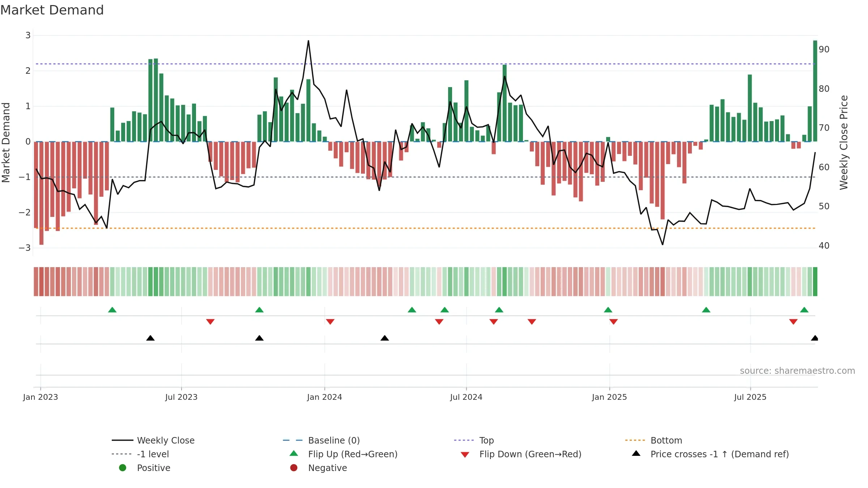This screenshot has width=868, height=488.
Task: Select the red Flip Down marker at September 2024
Action: coord(532,322)
